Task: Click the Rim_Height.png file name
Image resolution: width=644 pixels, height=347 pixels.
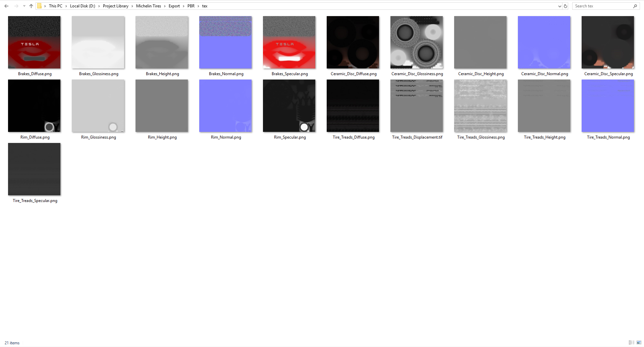Action: [162, 137]
